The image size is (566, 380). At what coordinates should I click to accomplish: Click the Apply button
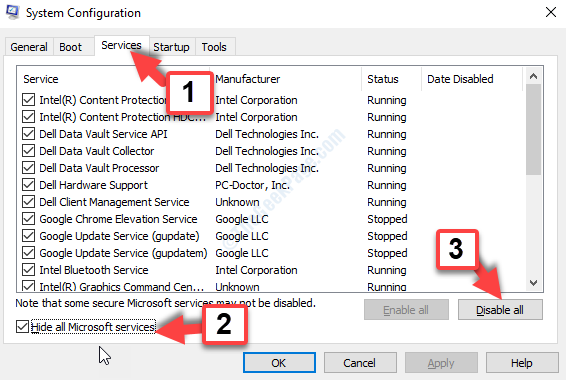(441, 363)
